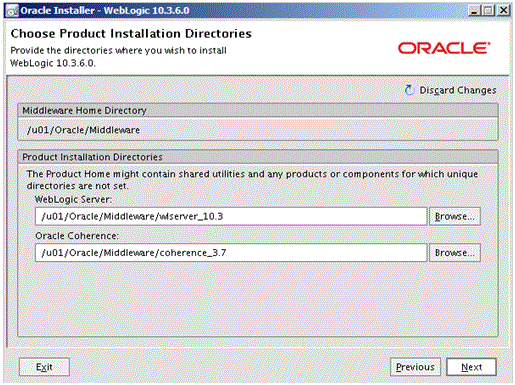Image resolution: width=515 pixels, height=385 pixels.
Task: Proceed with the Next button
Action: 471,367
